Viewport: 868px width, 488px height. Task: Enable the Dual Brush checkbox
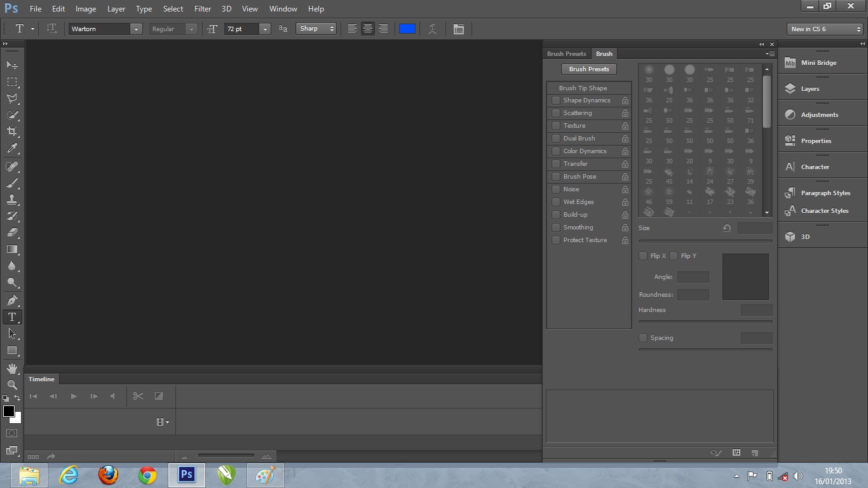point(556,139)
